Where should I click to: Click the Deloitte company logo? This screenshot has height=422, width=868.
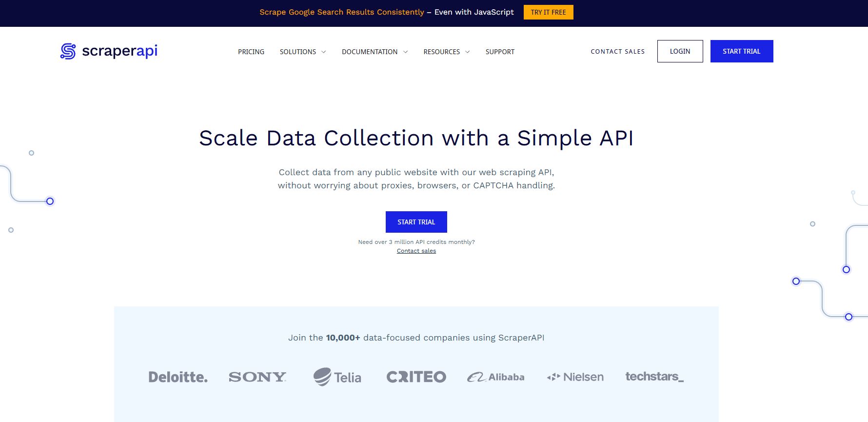pos(178,377)
